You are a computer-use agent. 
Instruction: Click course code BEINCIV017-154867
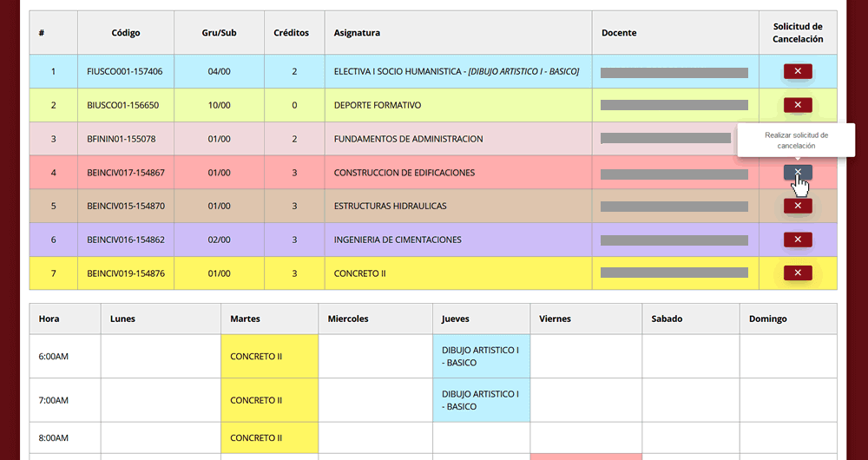126,173
